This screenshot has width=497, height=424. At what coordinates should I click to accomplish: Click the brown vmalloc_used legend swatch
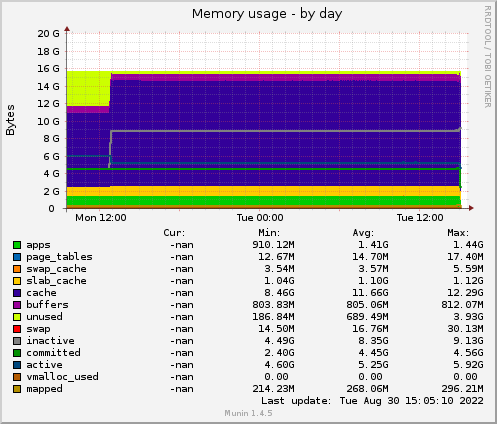click(17, 377)
